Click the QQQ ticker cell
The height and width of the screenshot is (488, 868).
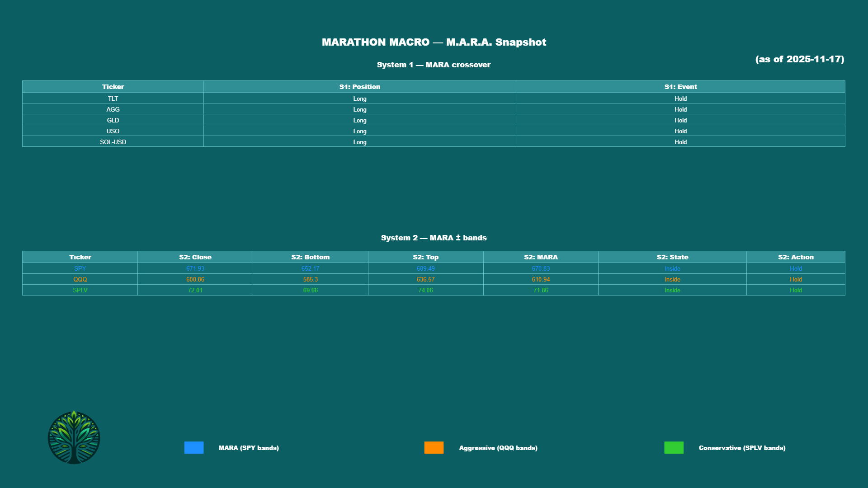click(x=80, y=279)
